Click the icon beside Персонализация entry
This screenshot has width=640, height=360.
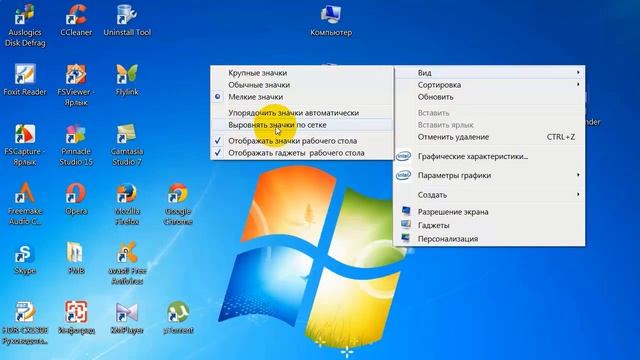[406, 238]
